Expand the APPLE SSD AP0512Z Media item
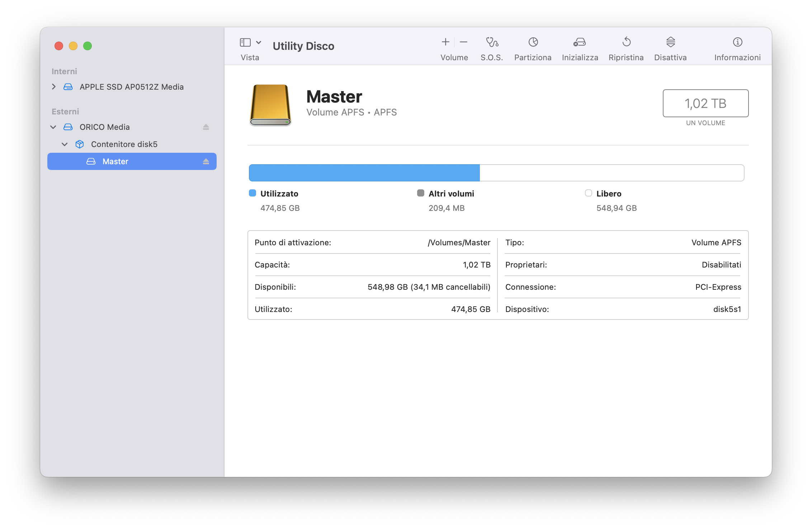 pos(54,87)
